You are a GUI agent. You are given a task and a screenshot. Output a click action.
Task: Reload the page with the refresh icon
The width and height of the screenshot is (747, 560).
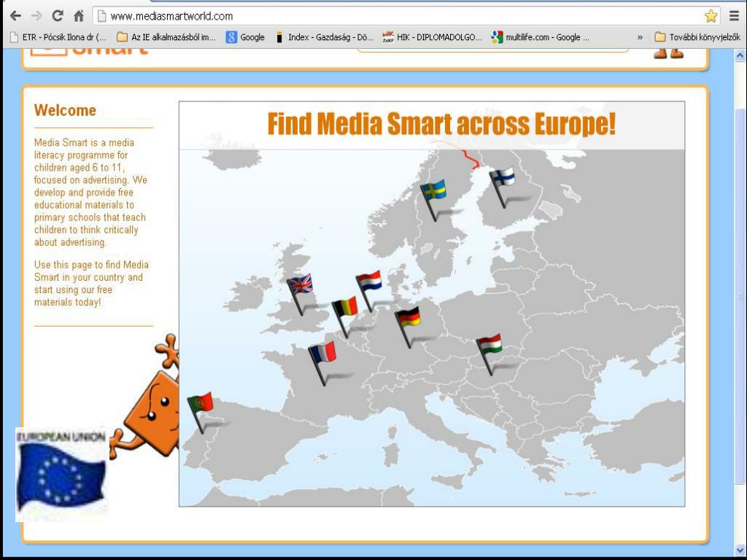(x=58, y=16)
